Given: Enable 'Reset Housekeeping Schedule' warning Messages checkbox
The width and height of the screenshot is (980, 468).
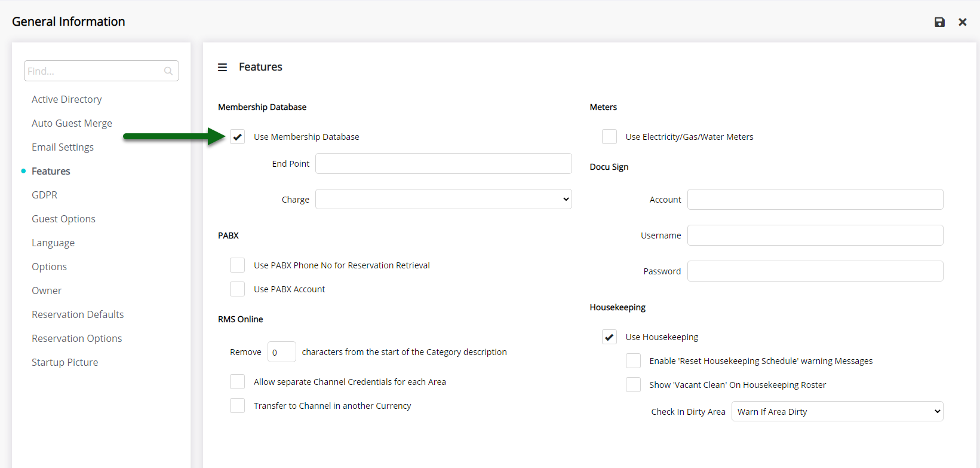Looking at the screenshot, I should (633, 361).
